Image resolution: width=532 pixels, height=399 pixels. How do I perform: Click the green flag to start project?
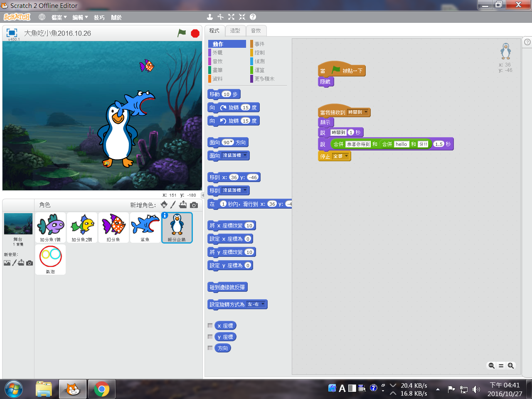point(182,33)
